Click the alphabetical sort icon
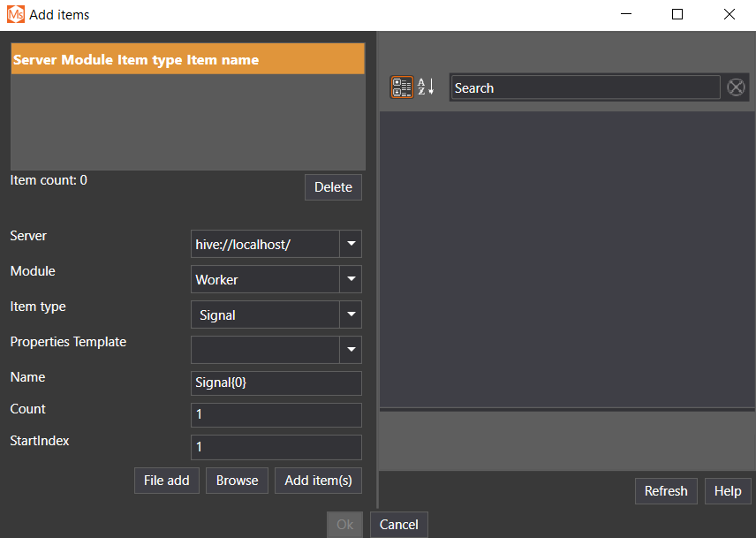The height and width of the screenshot is (538, 756). (426, 87)
